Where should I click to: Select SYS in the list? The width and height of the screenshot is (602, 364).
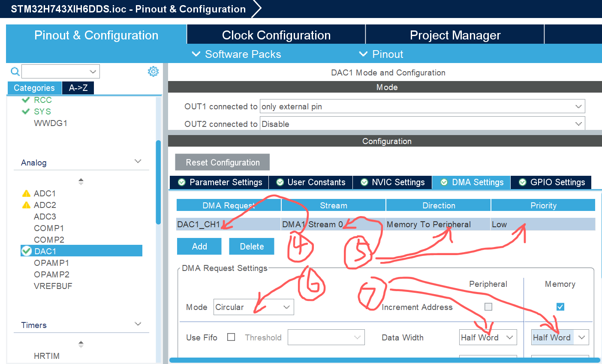coord(42,111)
